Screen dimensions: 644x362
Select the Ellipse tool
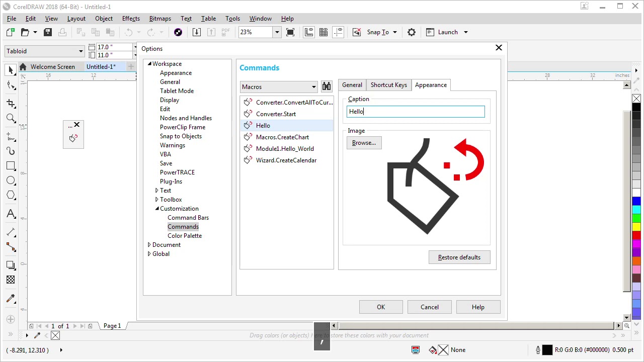click(x=11, y=180)
